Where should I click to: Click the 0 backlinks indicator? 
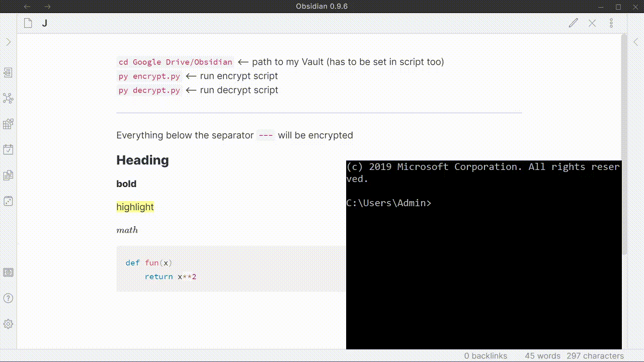(x=485, y=355)
